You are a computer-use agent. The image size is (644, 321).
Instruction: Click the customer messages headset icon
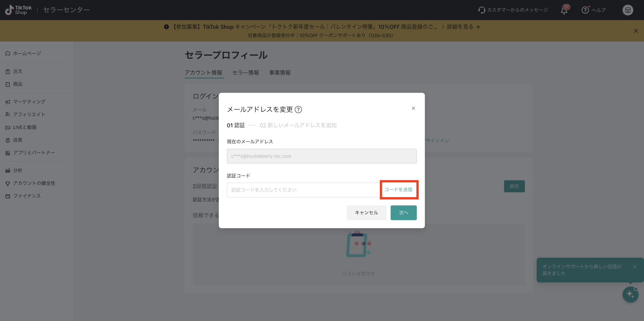pos(482,10)
